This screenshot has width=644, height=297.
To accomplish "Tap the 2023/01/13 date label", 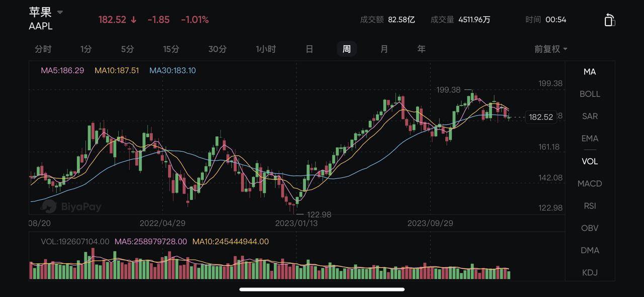I will tap(296, 223).
